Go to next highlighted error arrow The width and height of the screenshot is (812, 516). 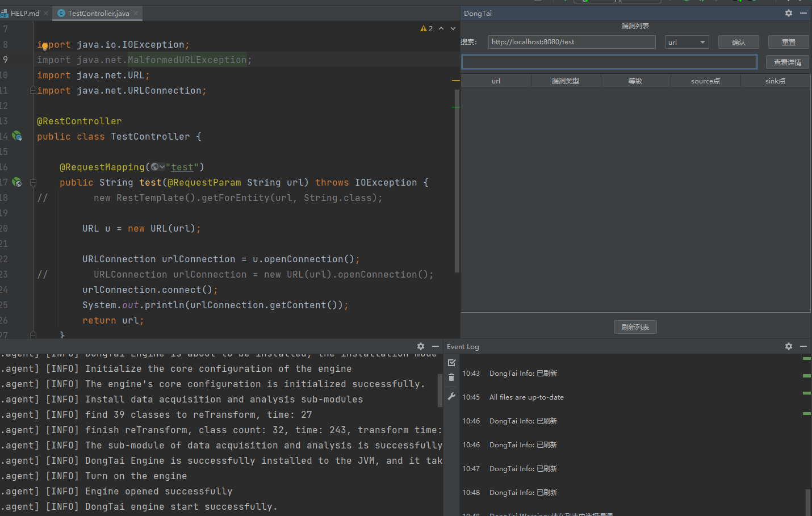[453, 28]
